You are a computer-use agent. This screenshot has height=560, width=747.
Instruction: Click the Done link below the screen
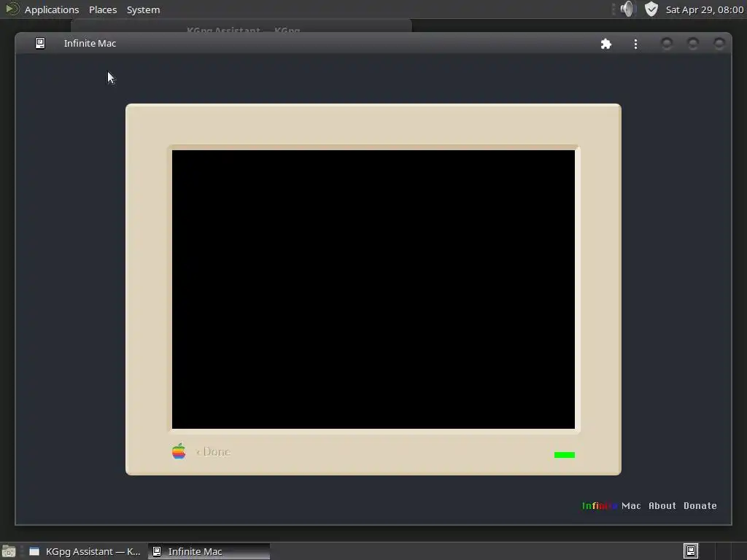click(x=214, y=451)
